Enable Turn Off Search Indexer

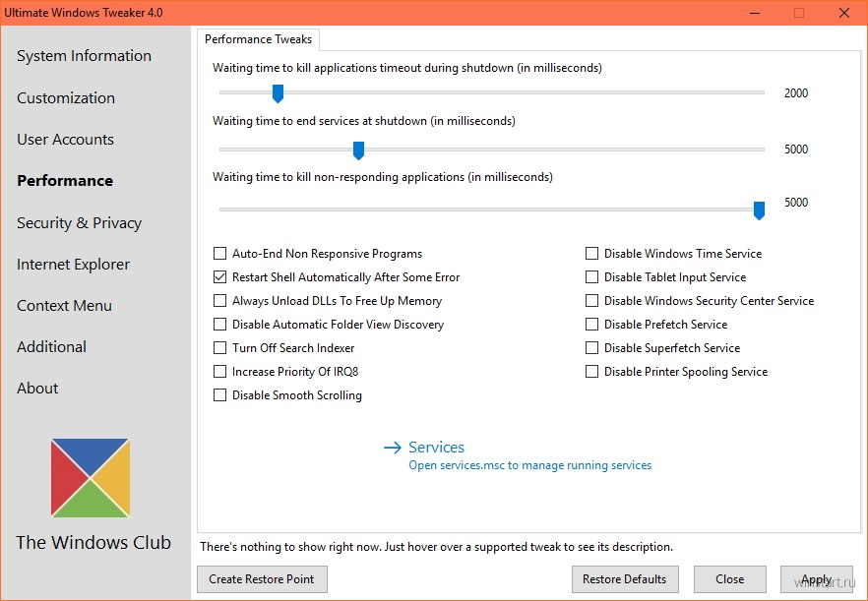[x=219, y=347]
